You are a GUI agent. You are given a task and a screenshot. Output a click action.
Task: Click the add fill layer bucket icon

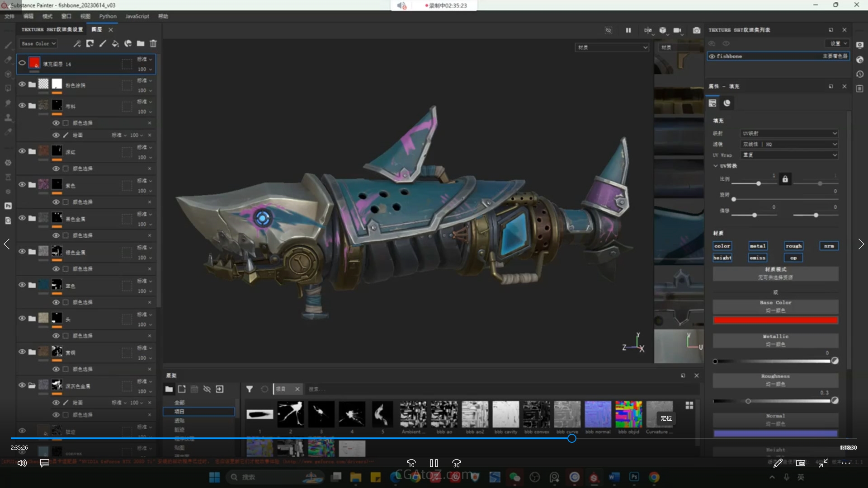tap(115, 43)
